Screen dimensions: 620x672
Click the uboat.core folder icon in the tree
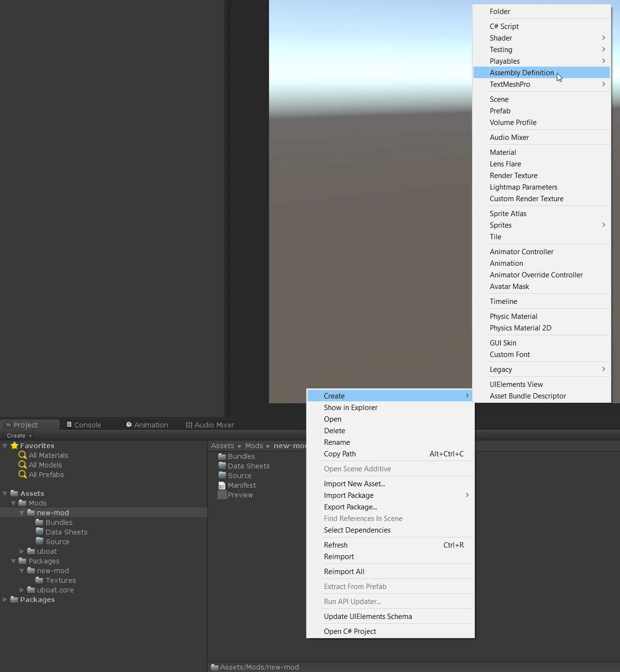31,590
